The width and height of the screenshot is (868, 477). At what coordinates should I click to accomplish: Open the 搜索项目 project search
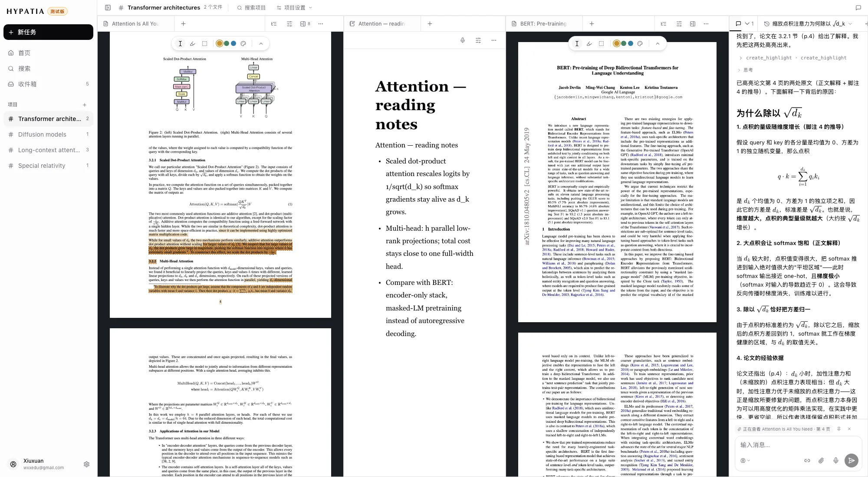[251, 7]
